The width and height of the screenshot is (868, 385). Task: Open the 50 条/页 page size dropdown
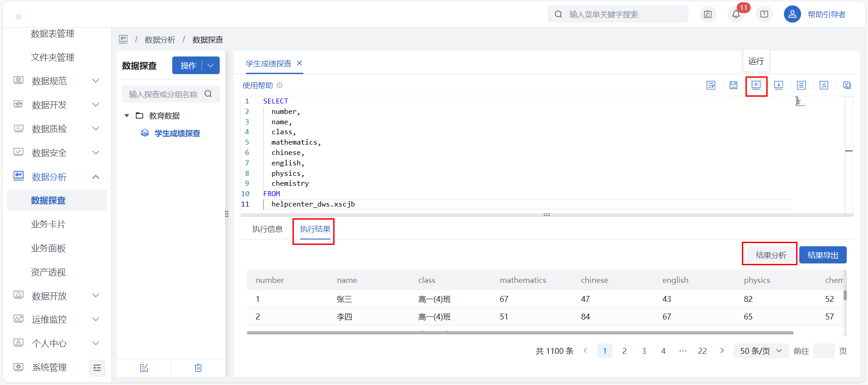pyautogui.click(x=761, y=351)
